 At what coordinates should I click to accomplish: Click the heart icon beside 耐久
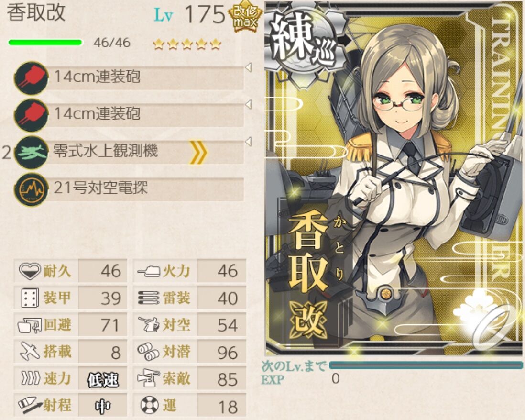(30, 271)
